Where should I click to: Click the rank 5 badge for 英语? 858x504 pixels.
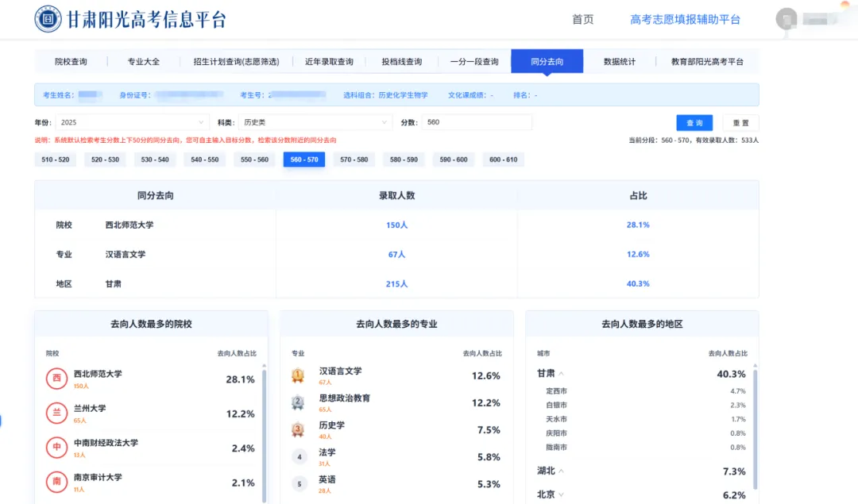(299, 484)
